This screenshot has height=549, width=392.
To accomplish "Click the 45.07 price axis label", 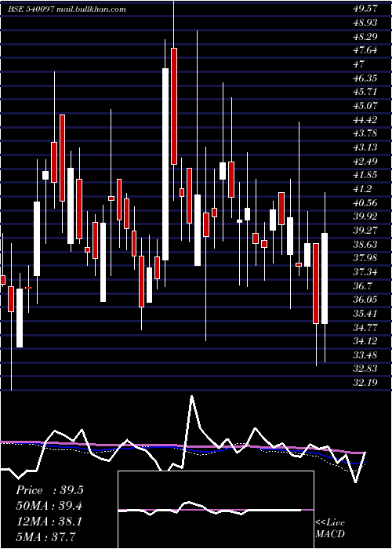I will pos(365,106).
